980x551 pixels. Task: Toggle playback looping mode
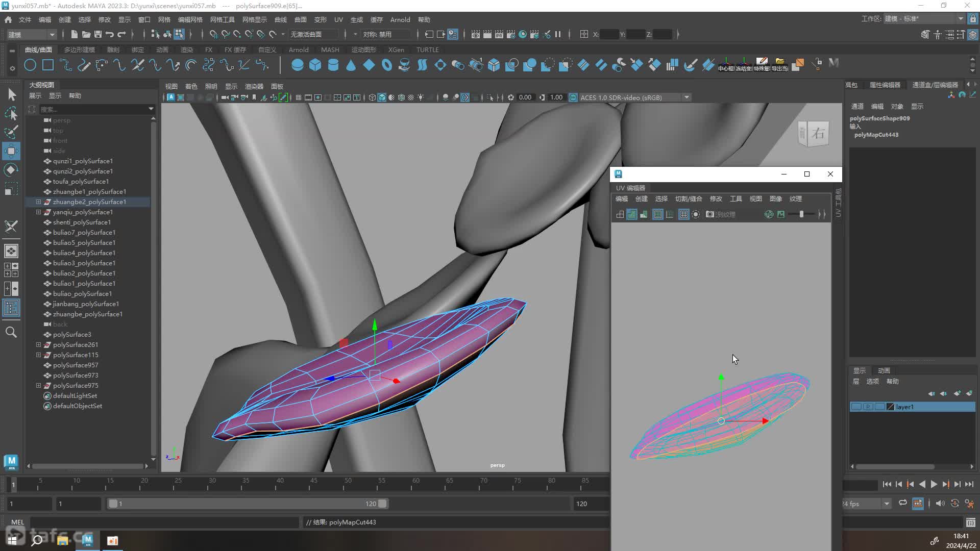coord(903,503)
